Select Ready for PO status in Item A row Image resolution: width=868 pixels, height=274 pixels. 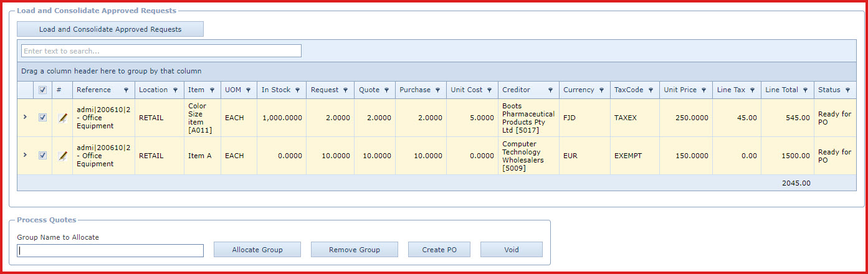[x=835, y=156]
